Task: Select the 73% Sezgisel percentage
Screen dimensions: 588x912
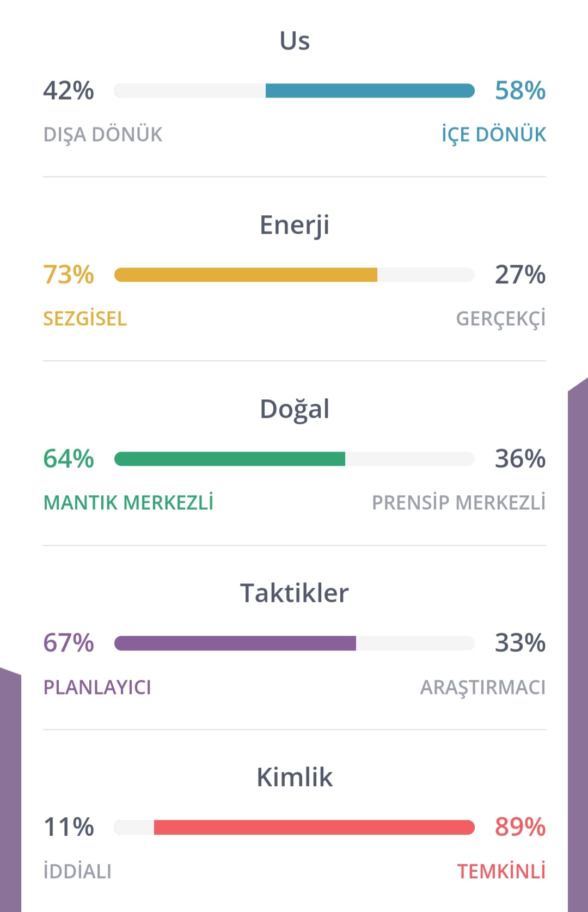Action: [69, 274]
